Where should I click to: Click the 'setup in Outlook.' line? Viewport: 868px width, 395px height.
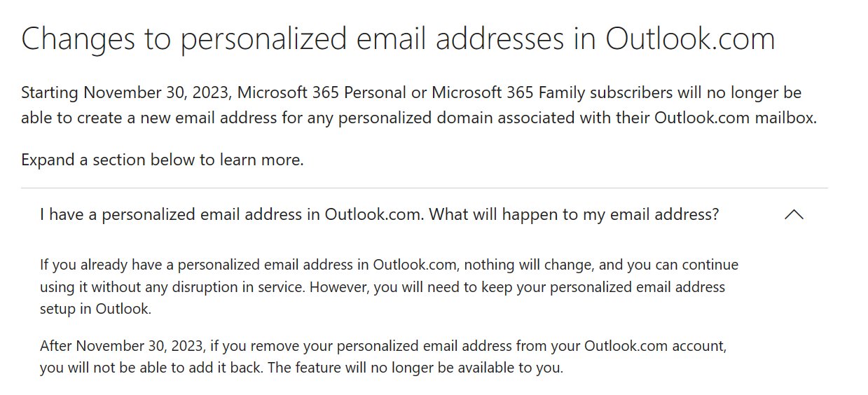coord(95,309)
